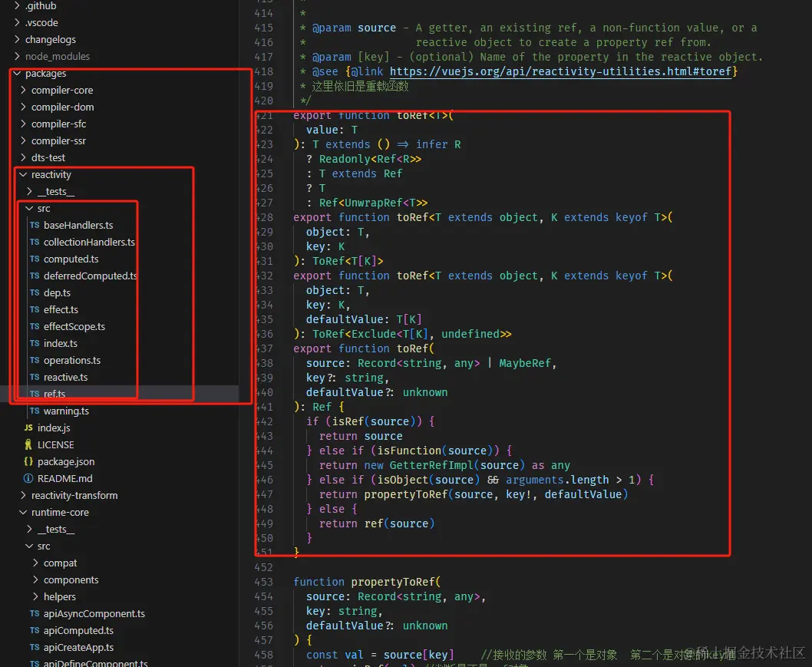Expand the .vscode folder chevron

(17, 22)
